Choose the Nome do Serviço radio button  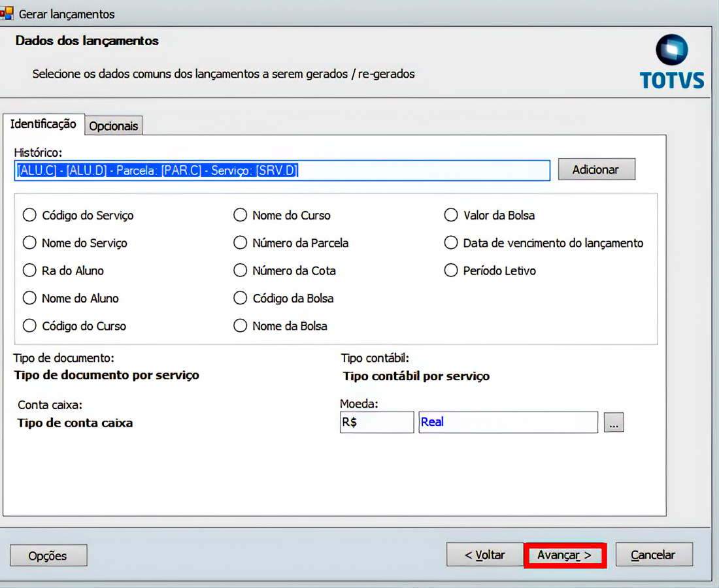pyautogui.click(x=29, y=242)
